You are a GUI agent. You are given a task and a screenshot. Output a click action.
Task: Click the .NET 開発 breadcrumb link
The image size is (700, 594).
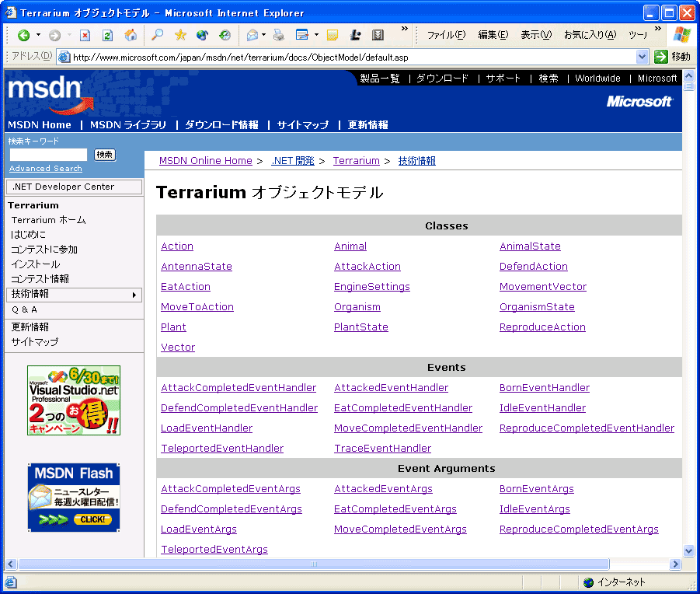pyautogui.click(x=293, y=161)
